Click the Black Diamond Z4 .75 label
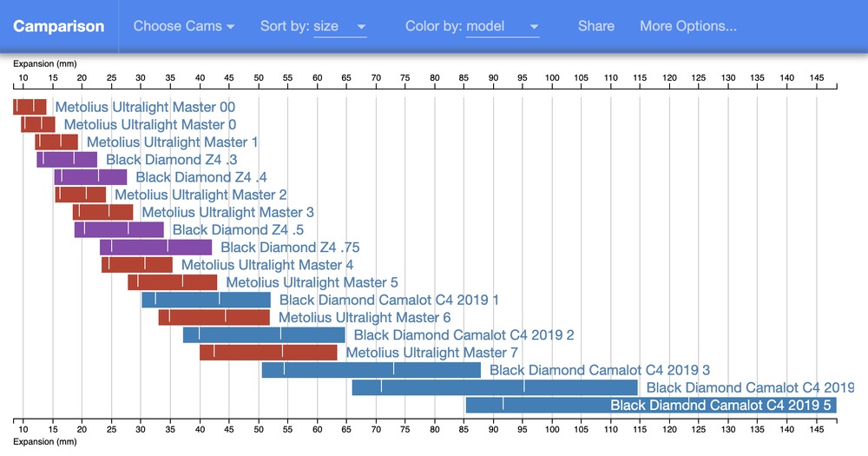Image resolution: width=868 pixels, height=456 pixels. tap(290, 248)
